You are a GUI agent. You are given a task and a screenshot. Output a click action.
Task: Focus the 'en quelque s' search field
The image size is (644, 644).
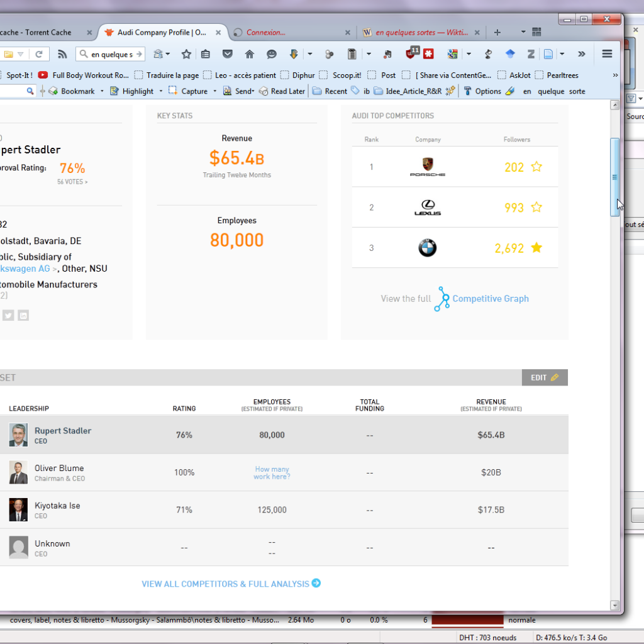(111, 54)
